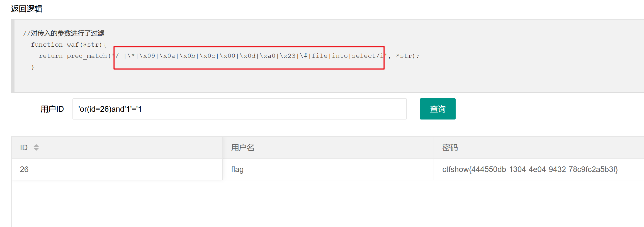Select the 密码 column header

point(450,147)
